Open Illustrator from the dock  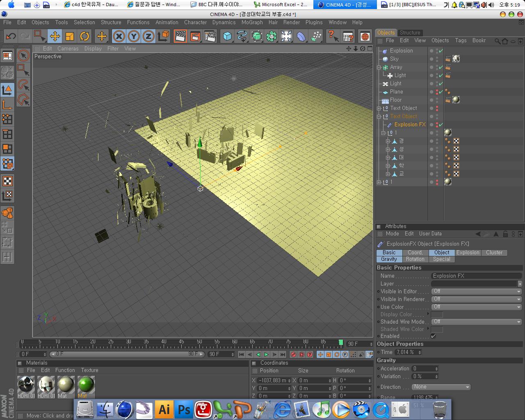pos(164,409)
